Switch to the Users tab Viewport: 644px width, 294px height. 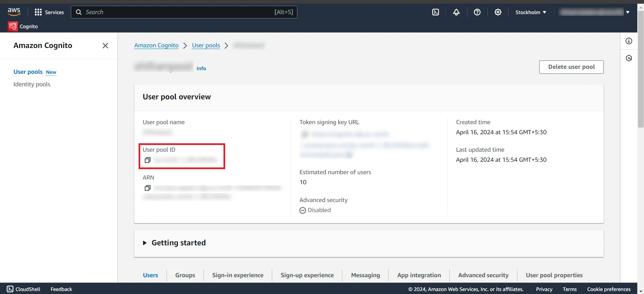click(x=150, y=275)
